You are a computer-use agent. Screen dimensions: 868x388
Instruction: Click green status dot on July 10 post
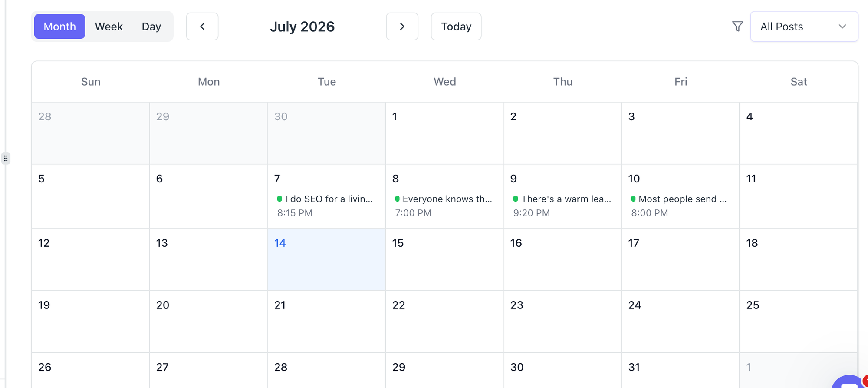point(633,199)
